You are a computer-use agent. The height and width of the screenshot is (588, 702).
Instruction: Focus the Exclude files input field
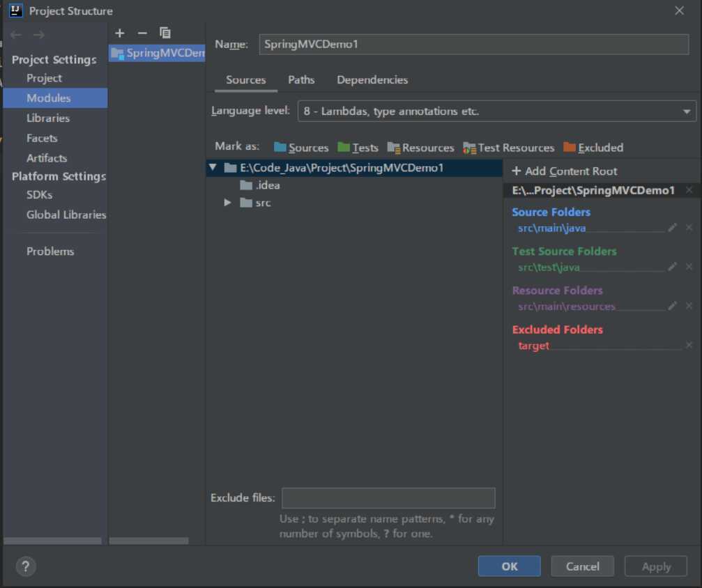pos(388,498)
